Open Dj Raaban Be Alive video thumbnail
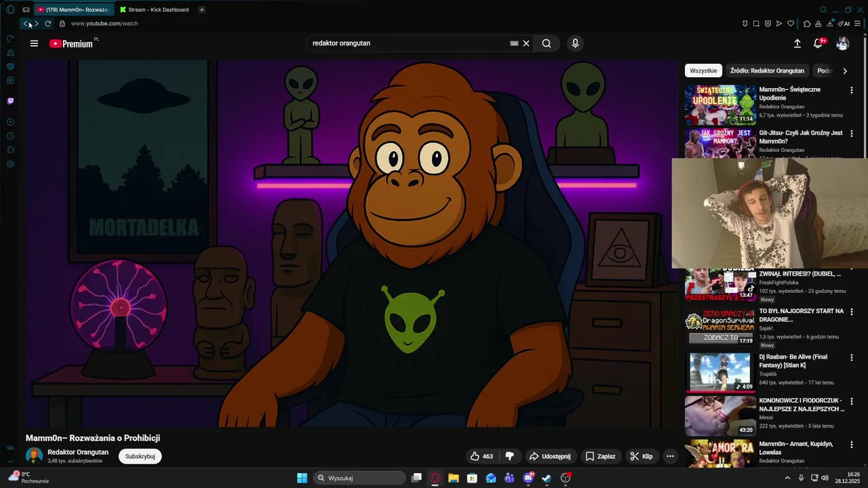The height and width of the screenshot is (488, 868). point(719,371)
